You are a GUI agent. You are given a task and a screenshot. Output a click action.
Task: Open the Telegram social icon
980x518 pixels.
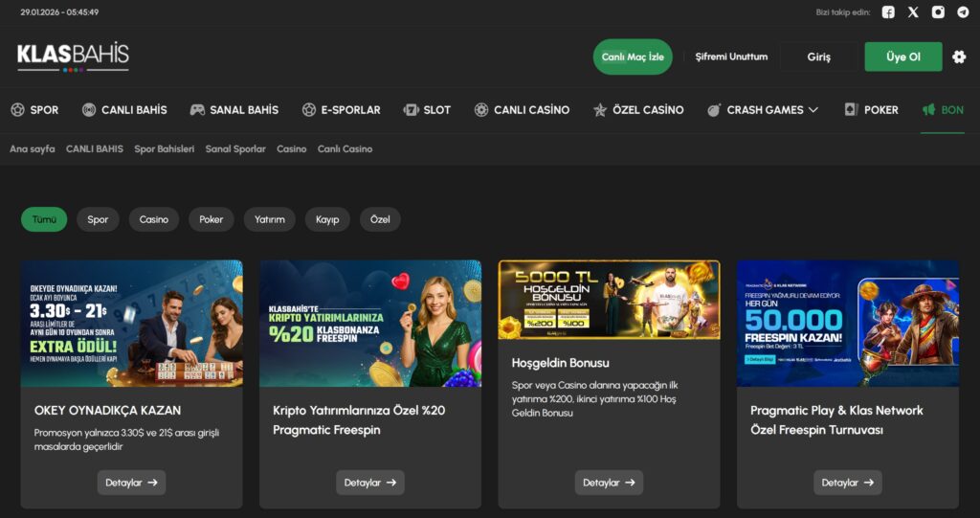click(963, 11)
